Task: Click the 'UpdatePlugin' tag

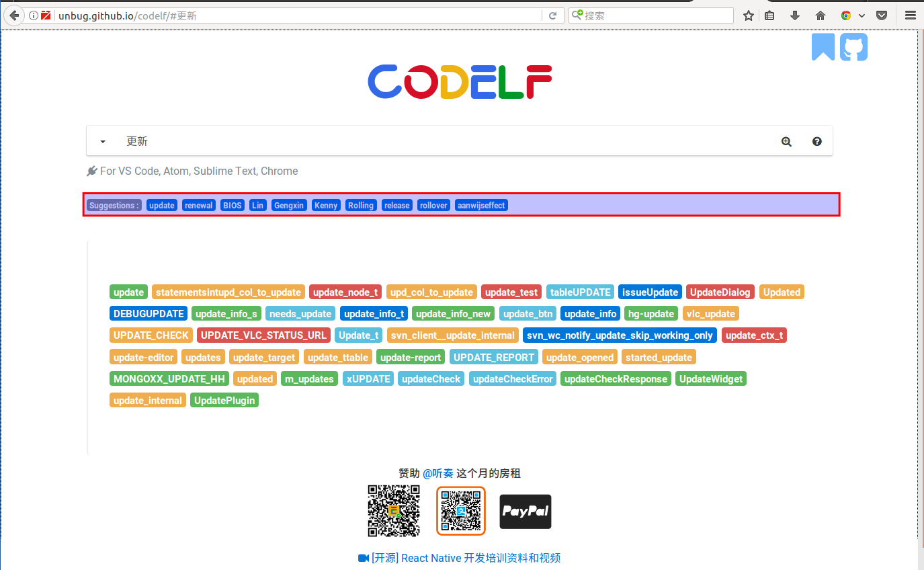Action: [224, 400]
